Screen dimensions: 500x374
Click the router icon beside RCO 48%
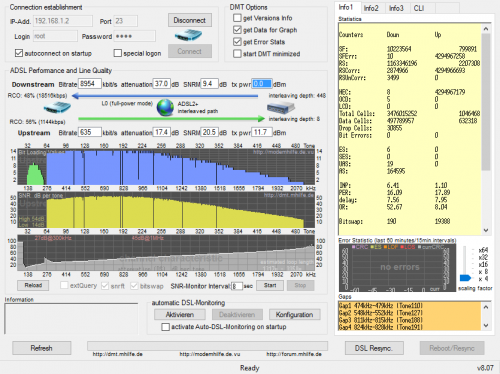point(57,107)
